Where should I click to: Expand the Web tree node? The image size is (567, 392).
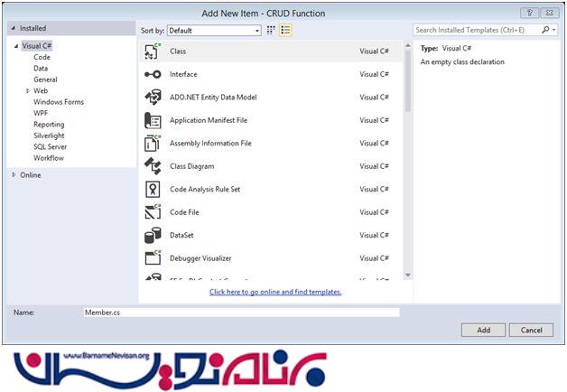28,91
